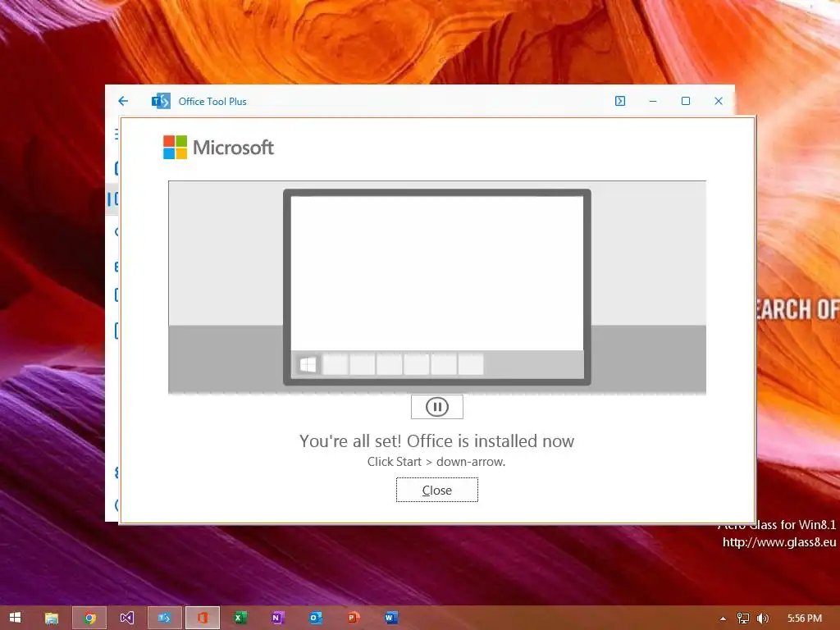The width and height of the screenshot is (840, 630).
Task: Click the 5:56 PM clock
Action: tap(804, 619)
